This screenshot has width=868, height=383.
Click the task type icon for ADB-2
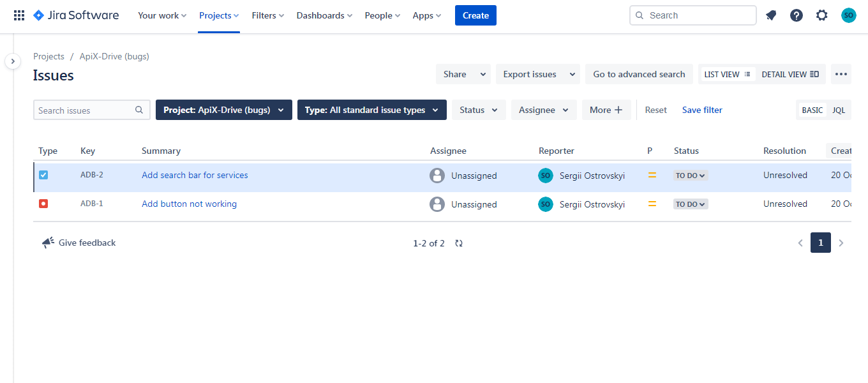point(43,175)
